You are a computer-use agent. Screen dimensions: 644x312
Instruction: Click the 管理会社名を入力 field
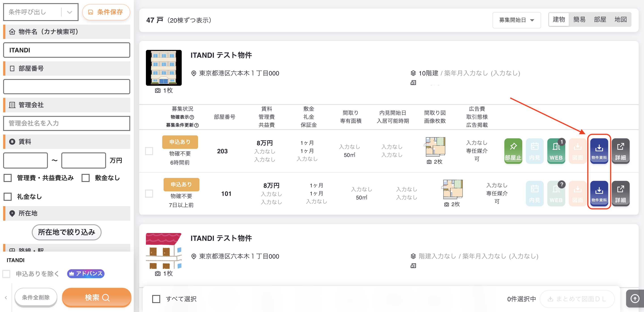66,123
